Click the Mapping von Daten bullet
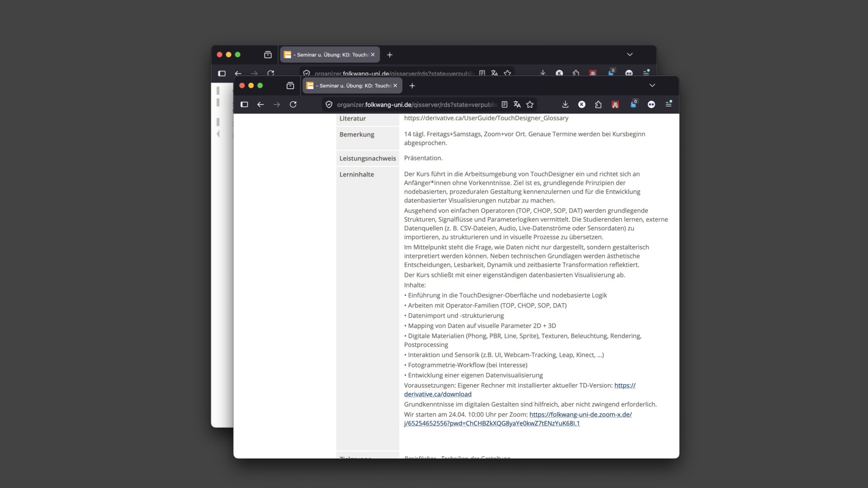Viewport: 868px width, 488px height. (x=480, y=326)
